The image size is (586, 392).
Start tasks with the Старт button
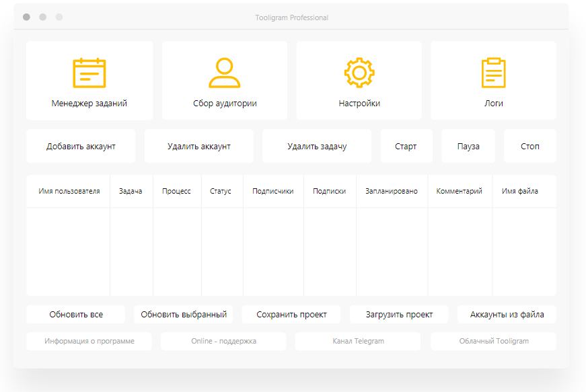pyautogui.click(x=406, y=147)
